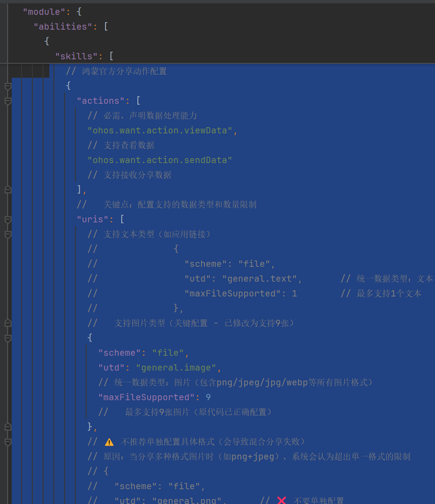435x504 pixels.
Task: Jump to the sticky "module": { line
Action: [52, 12]
